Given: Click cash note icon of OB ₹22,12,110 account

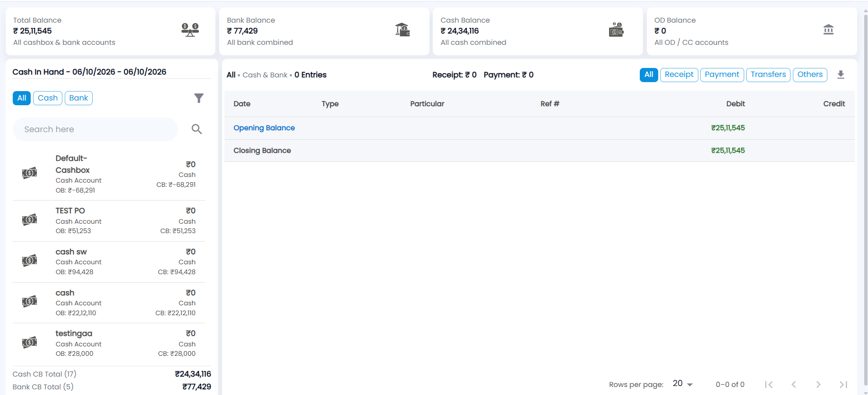Looking at the screenshot, I should click(x=29, y=301).
